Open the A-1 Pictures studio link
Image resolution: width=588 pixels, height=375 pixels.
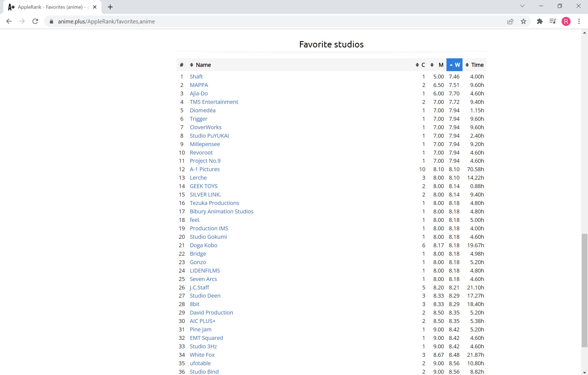coord(204,169)
